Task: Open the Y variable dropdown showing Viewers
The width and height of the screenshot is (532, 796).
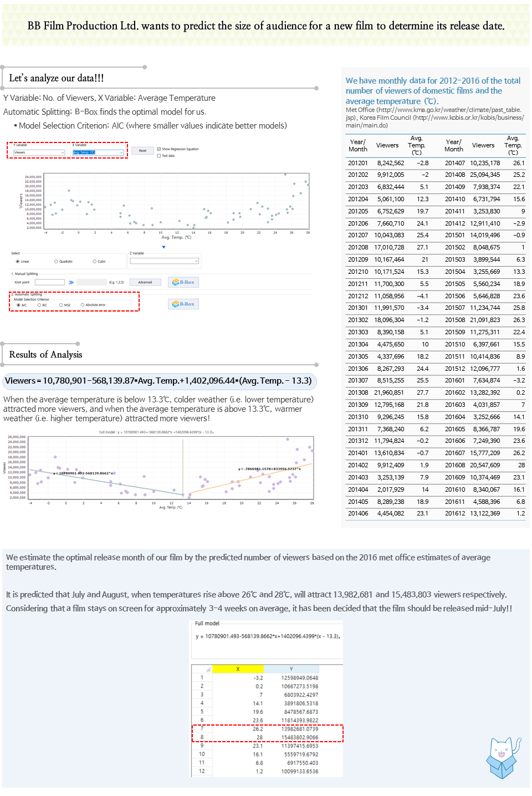Action: pyautogui.click(x=39, y=152)
